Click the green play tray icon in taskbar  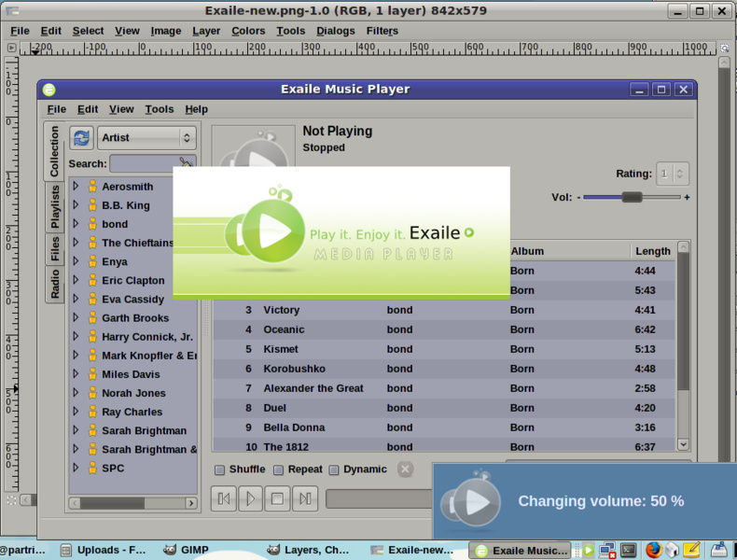pyautogui.click(x=588, y=549)
